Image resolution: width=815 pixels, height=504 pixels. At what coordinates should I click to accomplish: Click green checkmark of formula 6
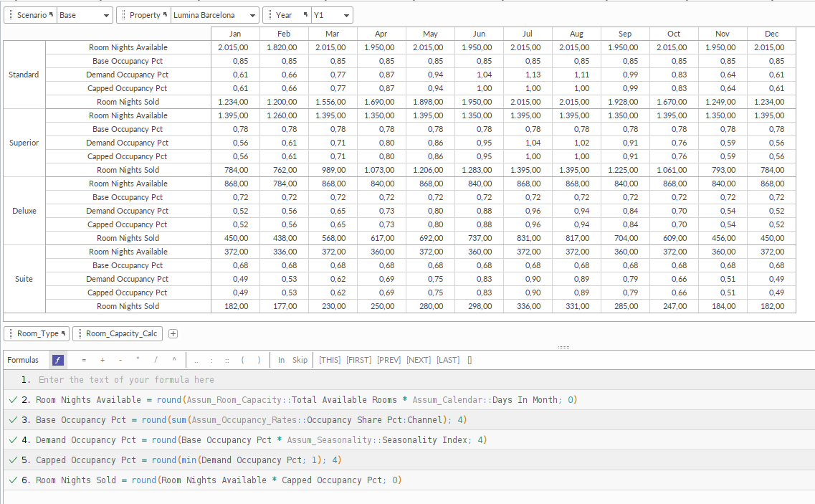pyautogui.click(x=14, y=480)
